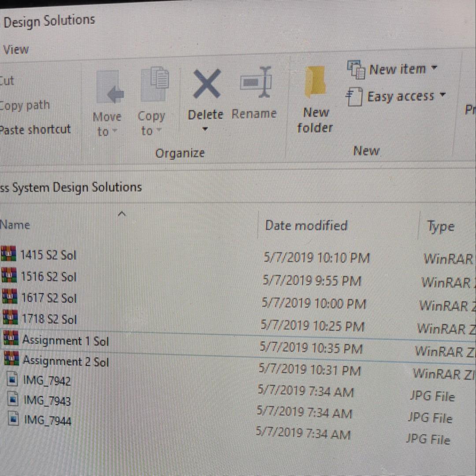Open the View ribbon tab

point(16,50)
